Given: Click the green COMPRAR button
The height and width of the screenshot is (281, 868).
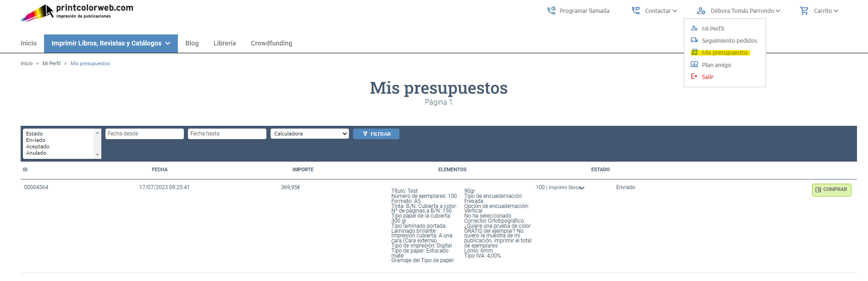Looking at the screenshot, I should [831, 190].
